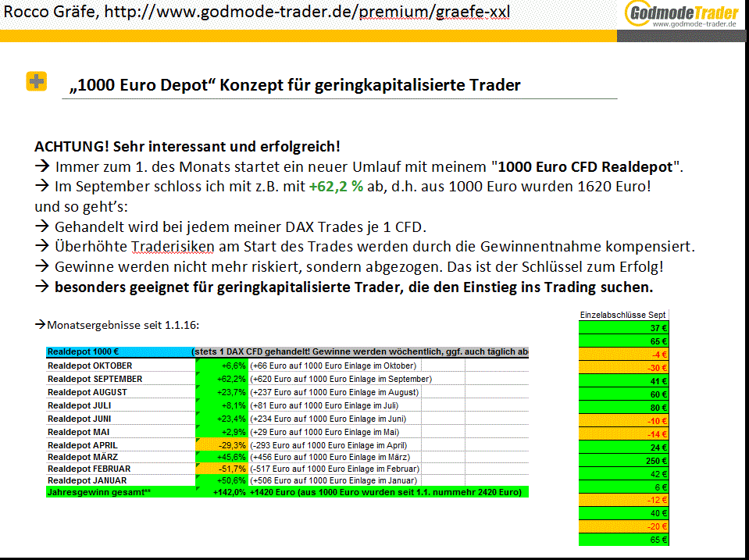Viewport: 749px width, 560px height.
Task: Click "(+66 Euro auf 1000 Euro Einlage im Oktober)"
Action: (x=333, y=366)
